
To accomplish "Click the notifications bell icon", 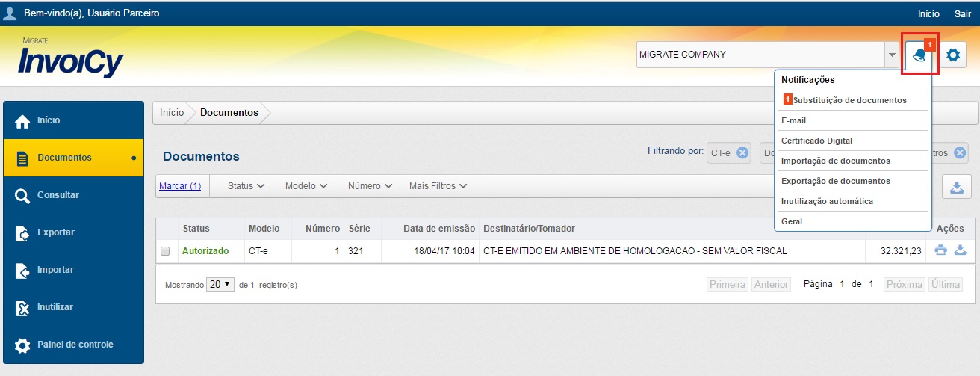I will pos(919,55).
